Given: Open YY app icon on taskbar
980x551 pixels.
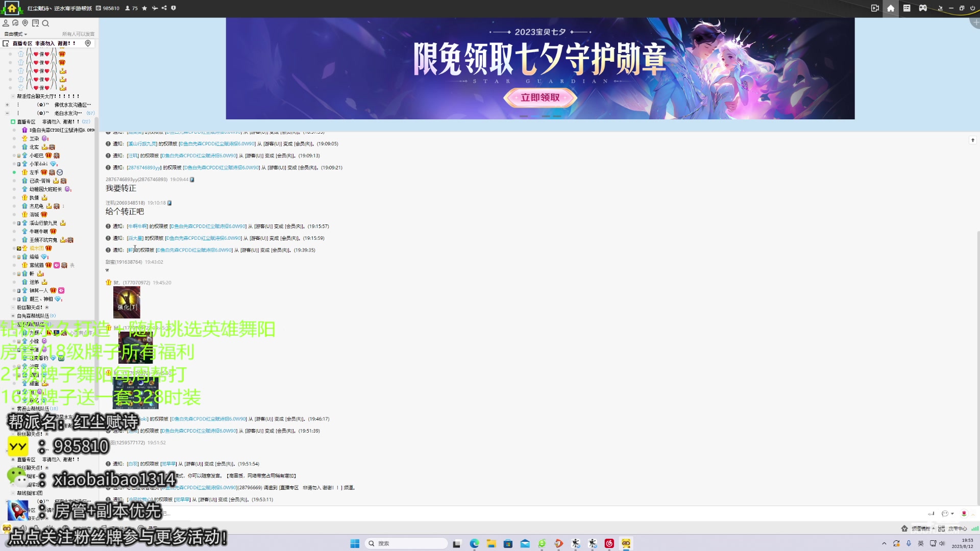Looking at the screenshot, I should click(626, 543).
